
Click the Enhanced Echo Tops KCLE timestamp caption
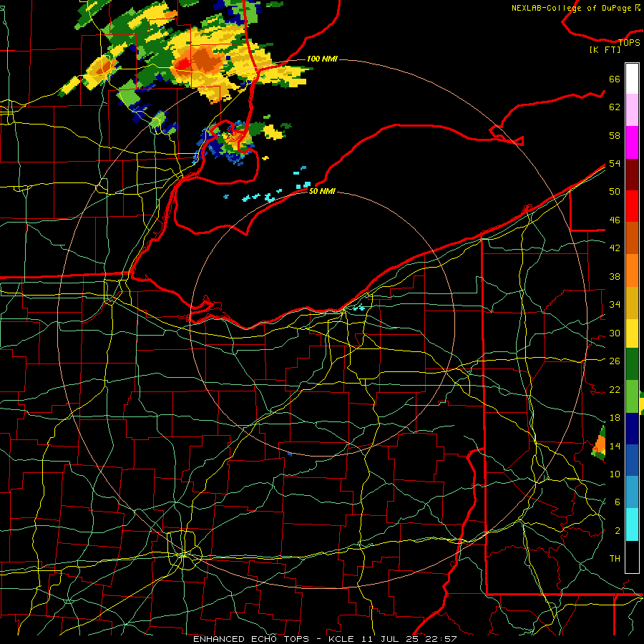point(325,639)
